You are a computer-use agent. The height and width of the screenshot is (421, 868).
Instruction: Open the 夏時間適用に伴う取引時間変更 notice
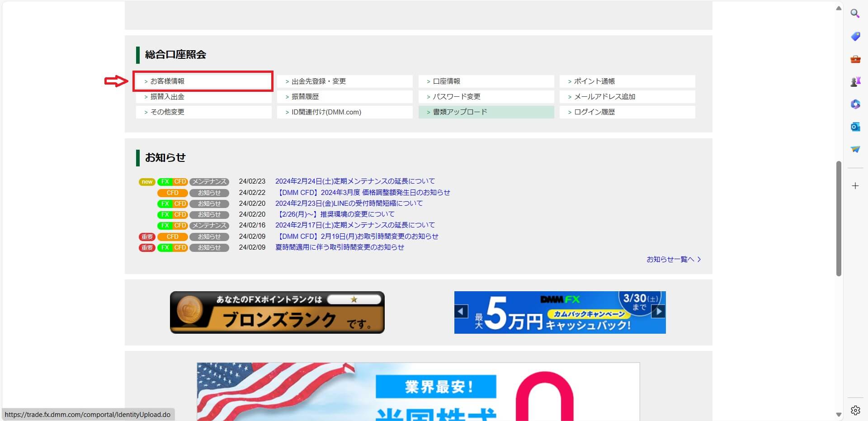340,247
